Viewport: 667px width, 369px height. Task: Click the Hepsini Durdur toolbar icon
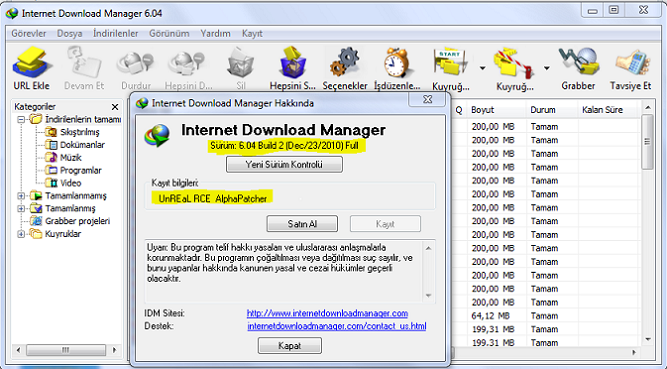(x=186, y=63)
